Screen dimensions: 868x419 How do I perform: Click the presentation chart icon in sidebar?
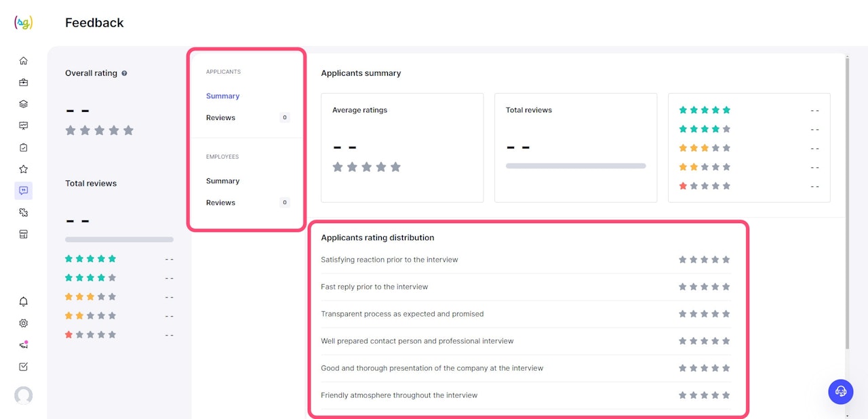24,126
